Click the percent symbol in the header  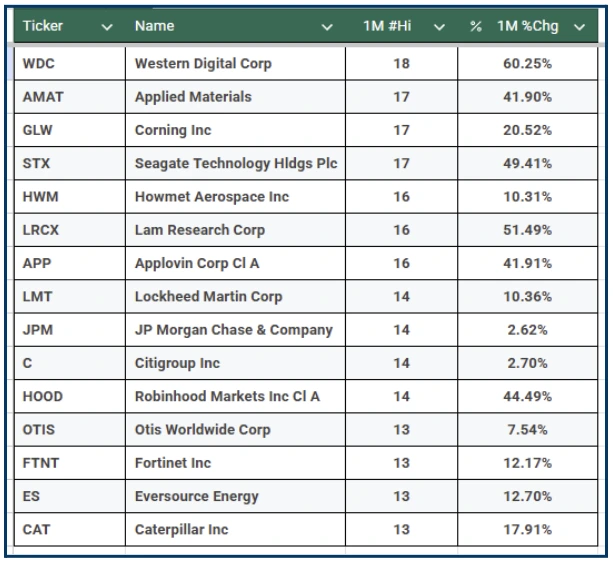point(476,27)
